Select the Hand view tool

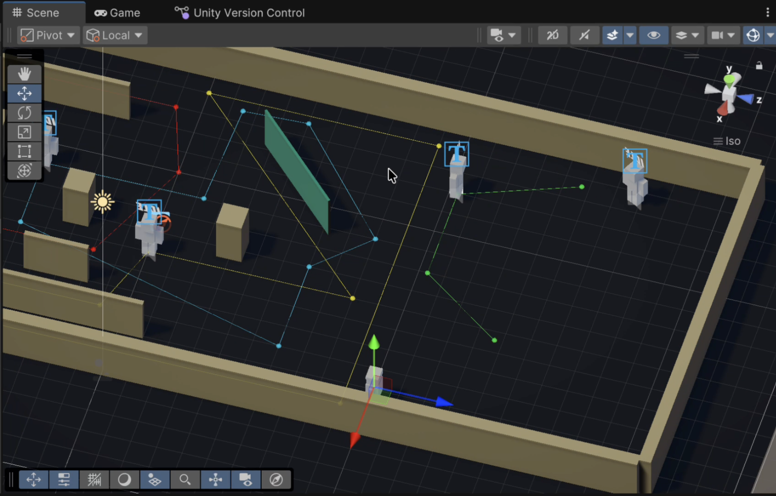[24, 74]
